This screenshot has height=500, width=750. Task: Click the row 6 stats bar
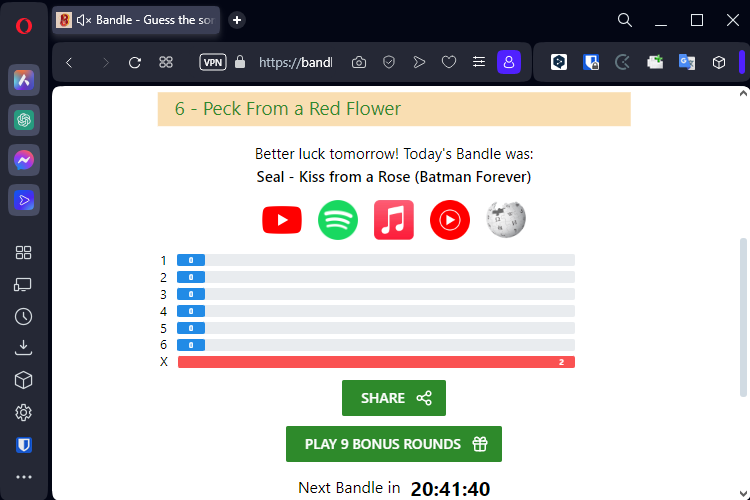[376, 345]
